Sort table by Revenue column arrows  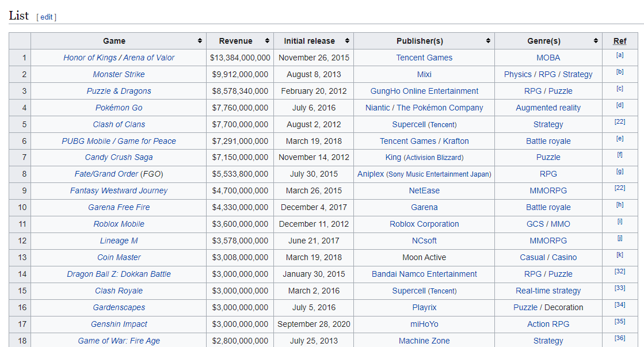tap(267, 41)
